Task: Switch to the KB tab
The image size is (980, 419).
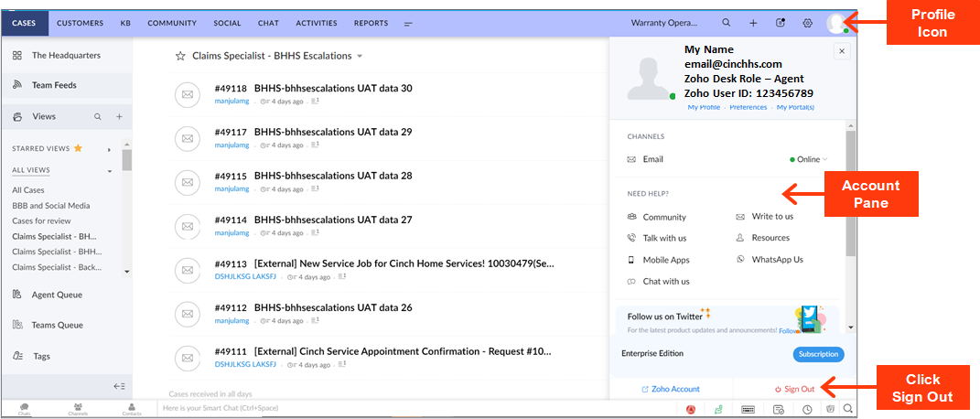Action: [125, 23]
